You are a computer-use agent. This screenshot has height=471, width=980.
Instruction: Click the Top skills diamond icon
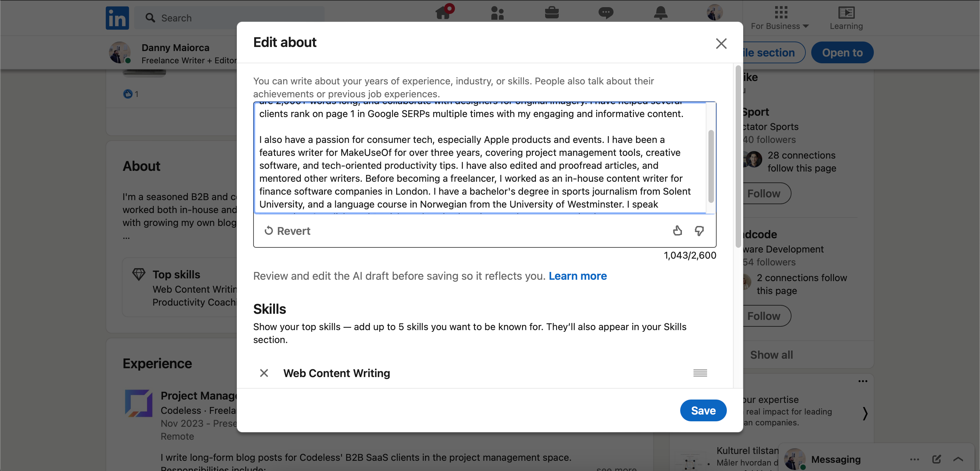pyautogui.click(x=138, y=274)
